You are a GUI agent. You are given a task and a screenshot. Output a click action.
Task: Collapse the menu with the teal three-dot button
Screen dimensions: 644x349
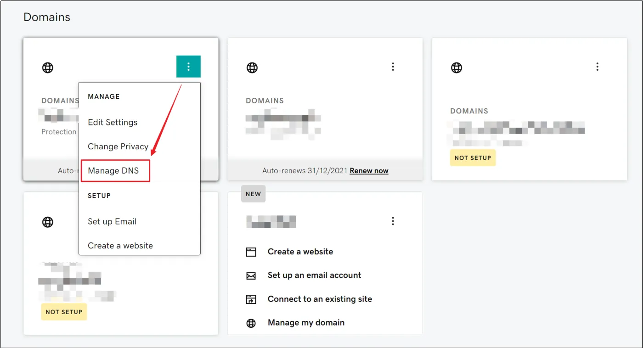point(188,67)
